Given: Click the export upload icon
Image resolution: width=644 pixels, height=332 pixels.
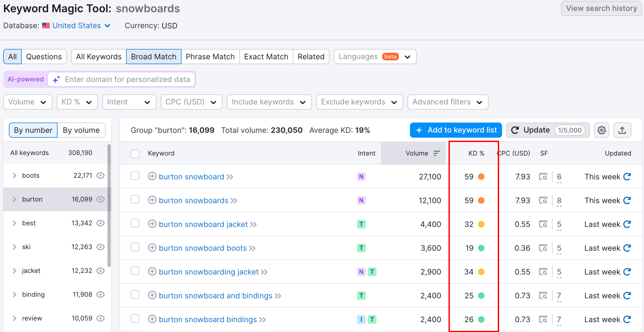Looking at the screenshot, I should coord(622,130).
